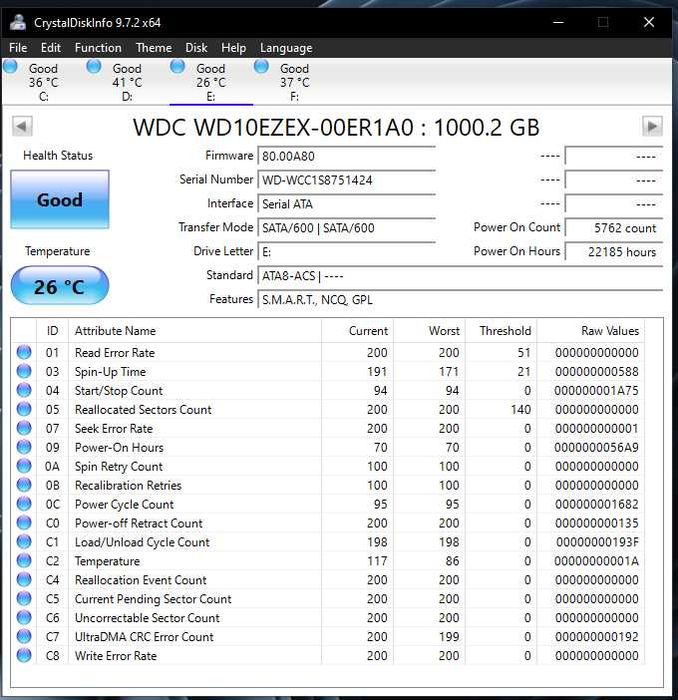Click the Transfer Mode field

tap(346, 228)
